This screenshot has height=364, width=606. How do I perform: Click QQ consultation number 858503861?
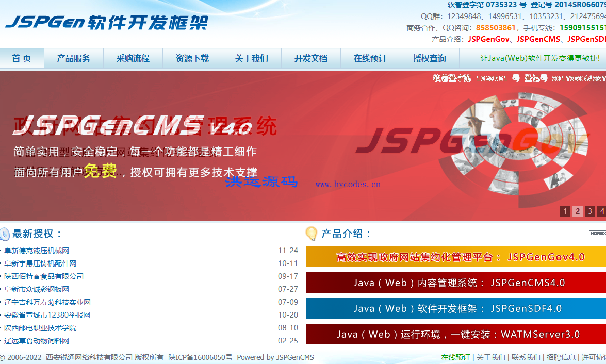tap(496, 28)
